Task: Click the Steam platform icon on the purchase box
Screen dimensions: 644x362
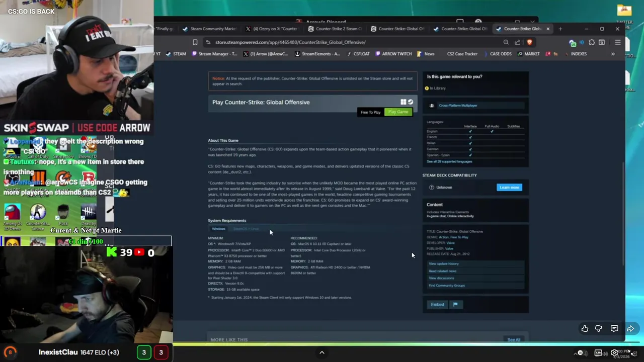Action: click(x=411, y=102)
